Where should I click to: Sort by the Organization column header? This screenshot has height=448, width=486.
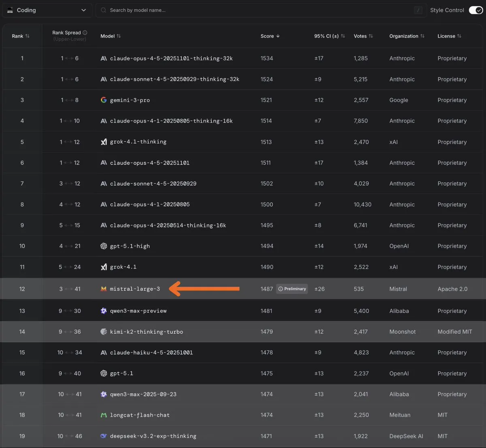coord(407,36)
